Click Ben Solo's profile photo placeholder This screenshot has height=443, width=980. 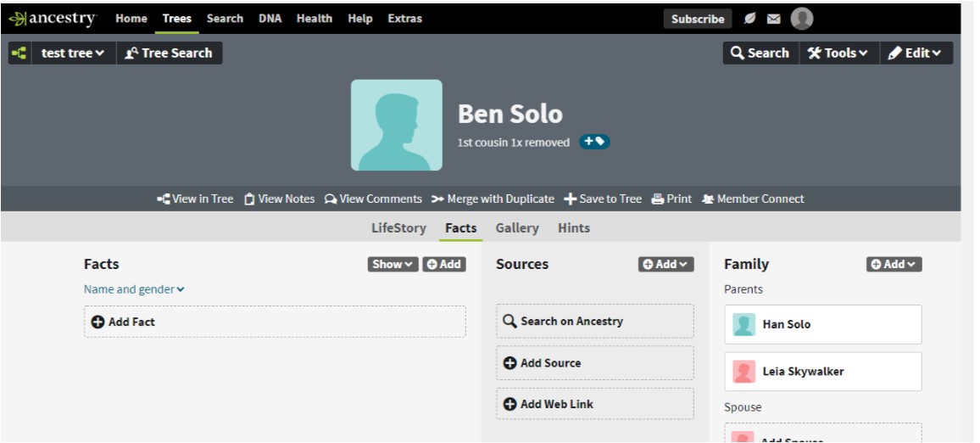[x=396, y=125]
